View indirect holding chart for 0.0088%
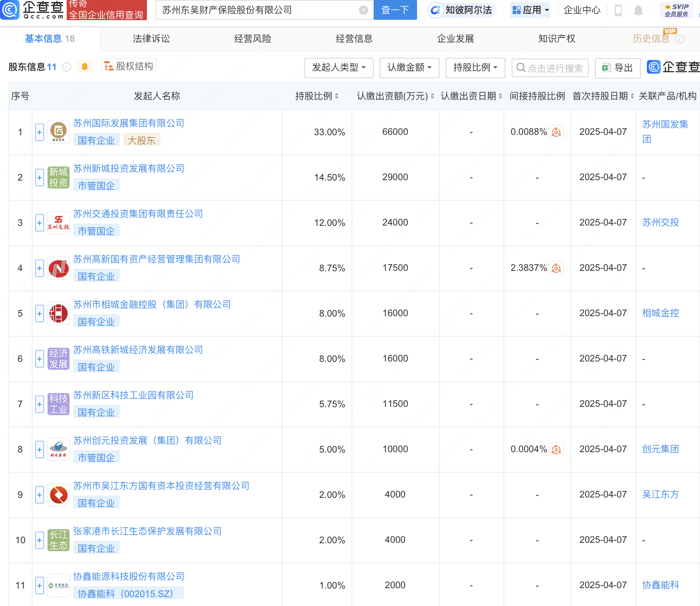 (556, 132)
